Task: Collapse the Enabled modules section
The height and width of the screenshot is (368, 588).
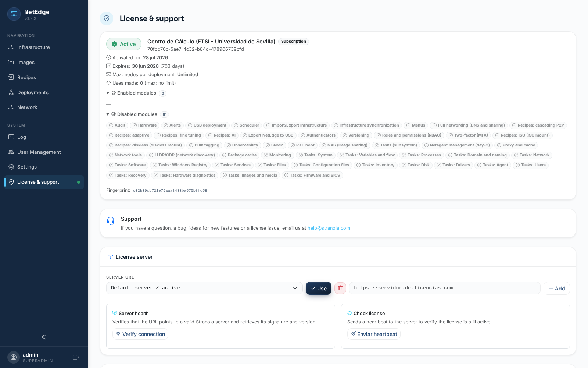Action: pos(108,93)
